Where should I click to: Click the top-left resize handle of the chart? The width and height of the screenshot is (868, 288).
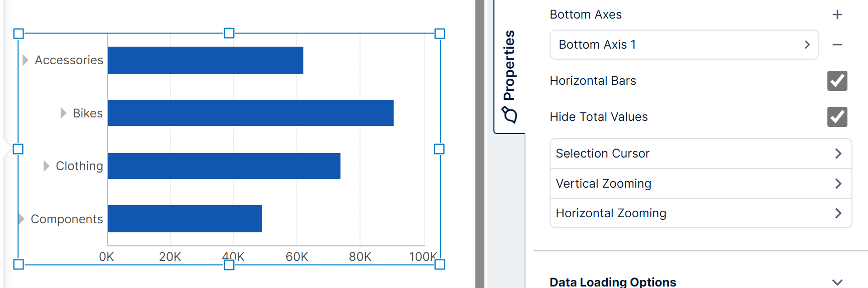click(19, 34)
